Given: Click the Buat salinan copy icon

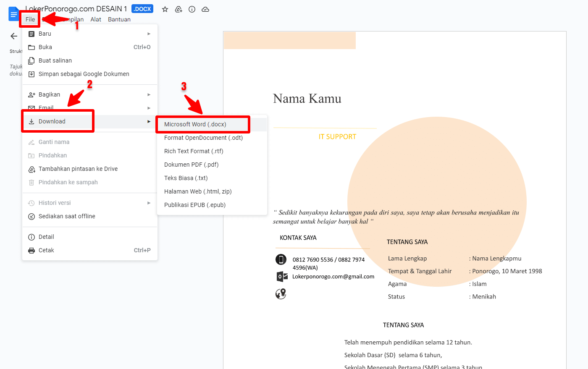Looking at the screenshot, I should (31, 60).
